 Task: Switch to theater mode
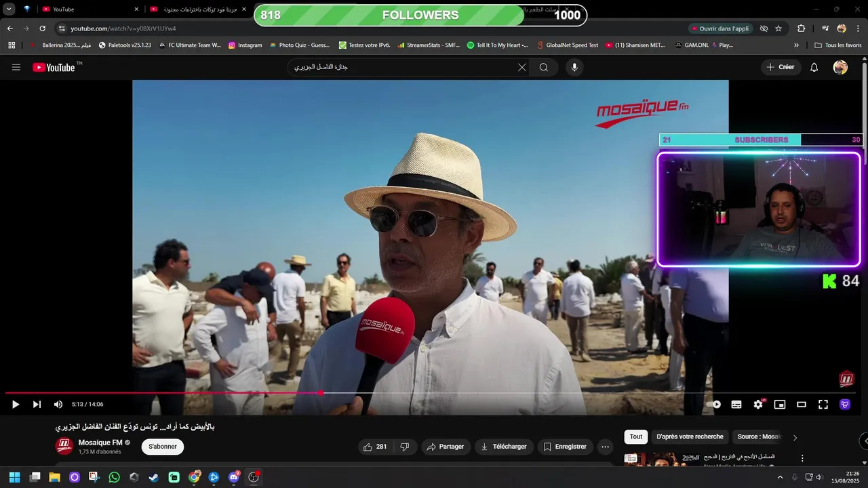coord(802,405)
